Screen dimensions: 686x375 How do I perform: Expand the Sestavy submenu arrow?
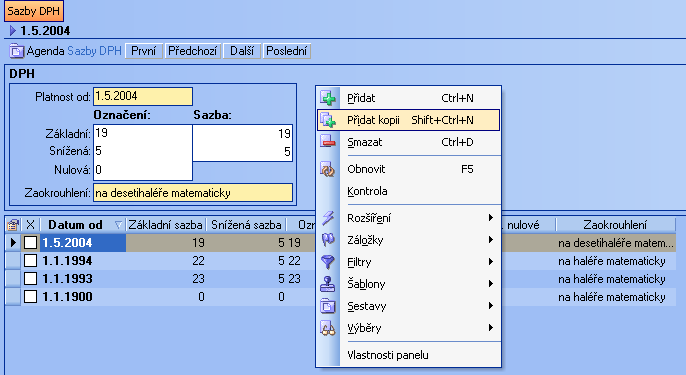coord(491,305)
